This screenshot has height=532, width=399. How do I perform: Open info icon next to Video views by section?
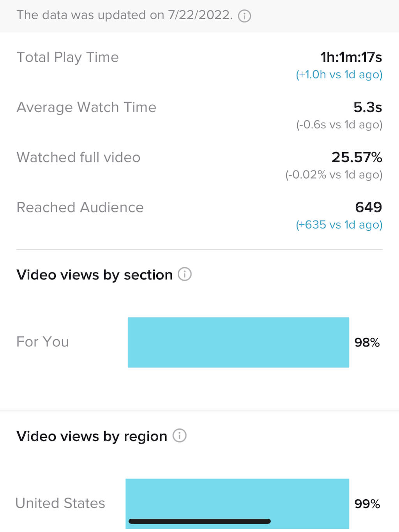[185, 274]
